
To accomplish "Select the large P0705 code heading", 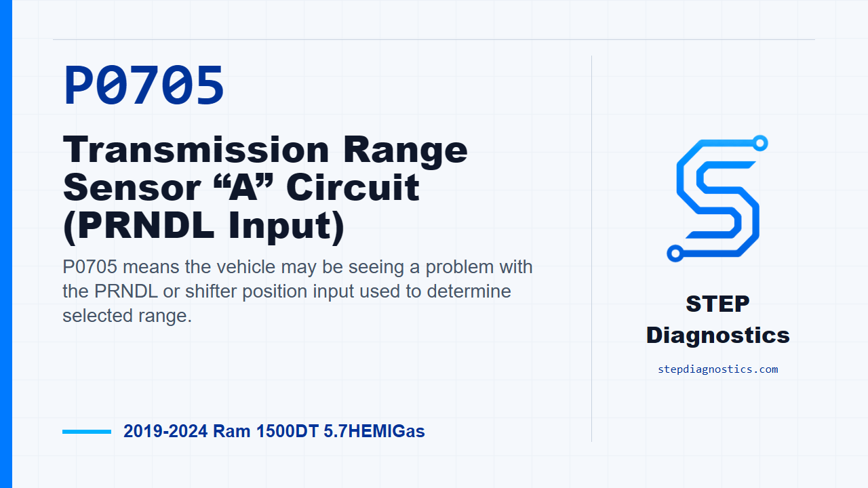I will [x=144, y=87].
